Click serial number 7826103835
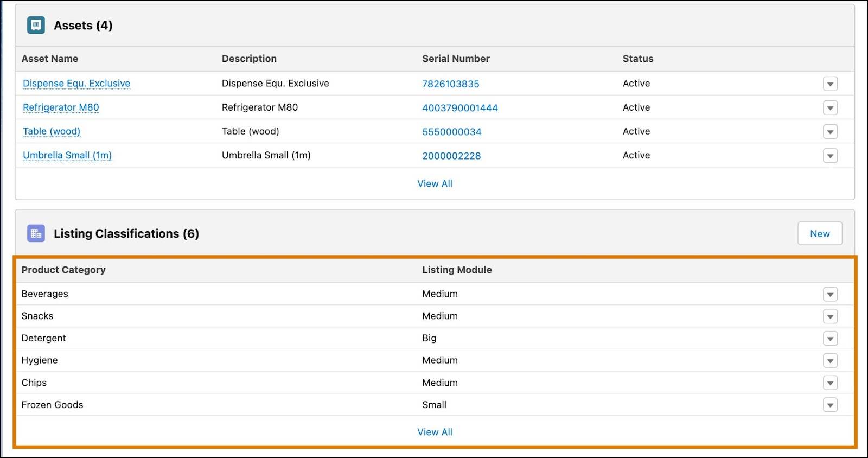This screenshot has width=868, height=458. pos(451,84)
